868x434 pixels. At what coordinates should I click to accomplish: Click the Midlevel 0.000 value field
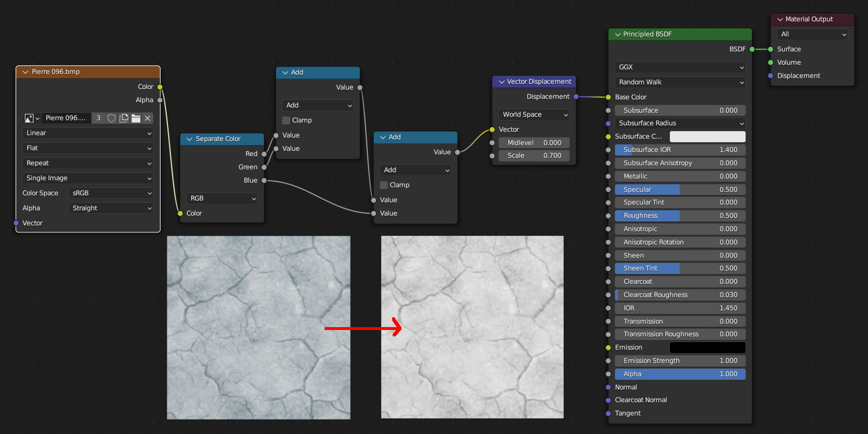click(534, 143)
